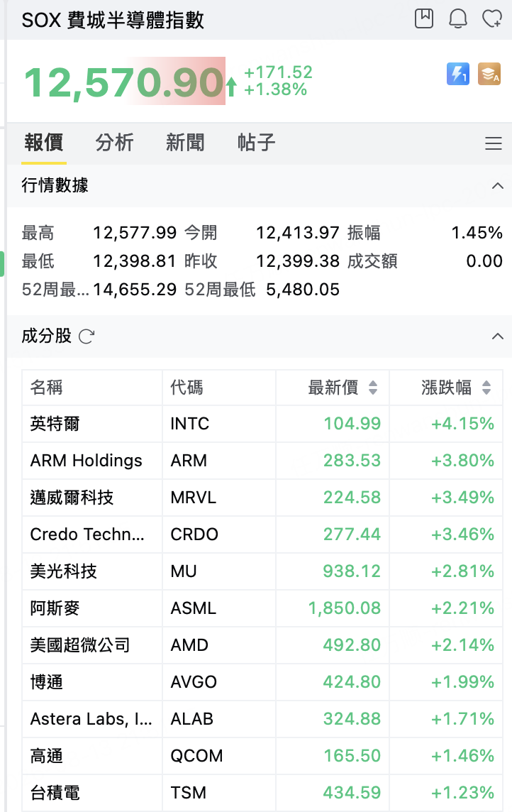Switch to the 新聞 tab
Image resolution: width=512 pixels, height=812 pixels.
185,143
